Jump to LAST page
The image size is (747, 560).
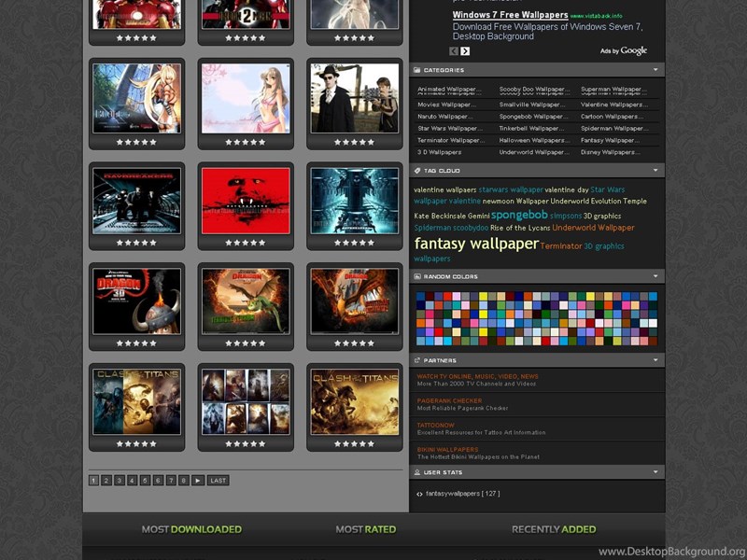coord(218,481)
